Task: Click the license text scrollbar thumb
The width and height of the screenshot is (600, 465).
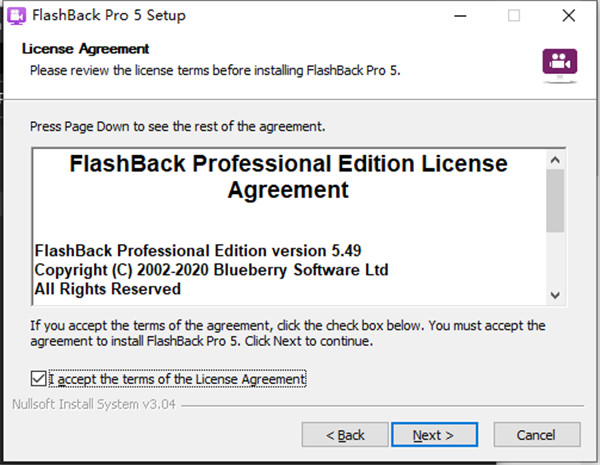Action: coord(556,198)
